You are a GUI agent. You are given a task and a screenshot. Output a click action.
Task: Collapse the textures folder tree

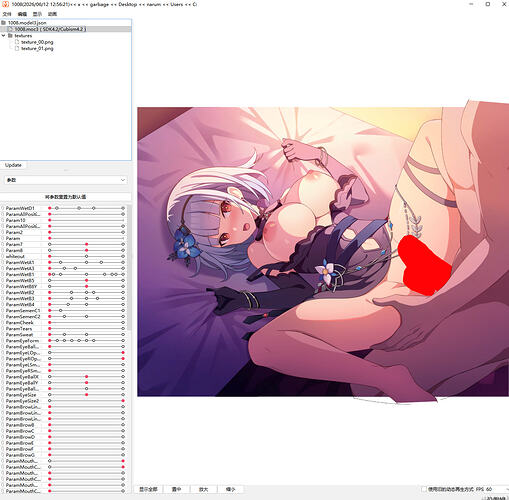[x=3, y=35]
